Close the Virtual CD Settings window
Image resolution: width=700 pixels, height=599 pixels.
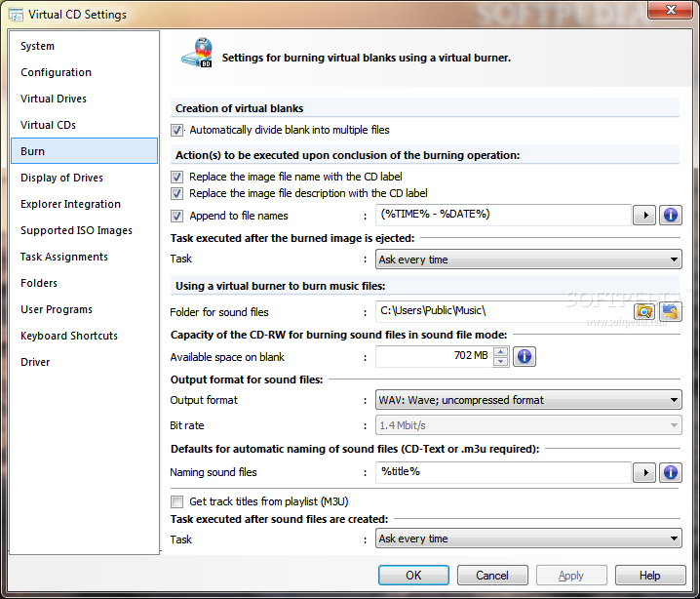point(671,10)
